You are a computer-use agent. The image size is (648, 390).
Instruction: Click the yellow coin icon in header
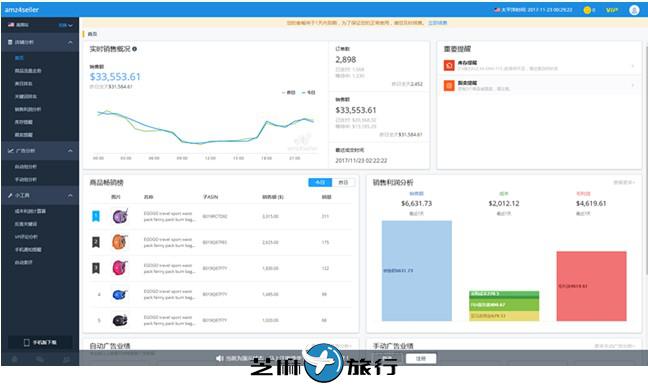(x=587, y=10)
